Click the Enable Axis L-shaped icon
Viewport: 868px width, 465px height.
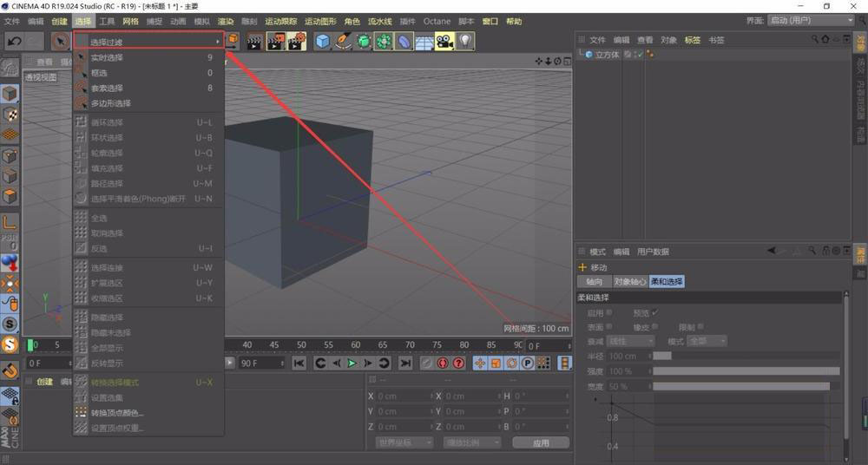[x=10, y=223]
